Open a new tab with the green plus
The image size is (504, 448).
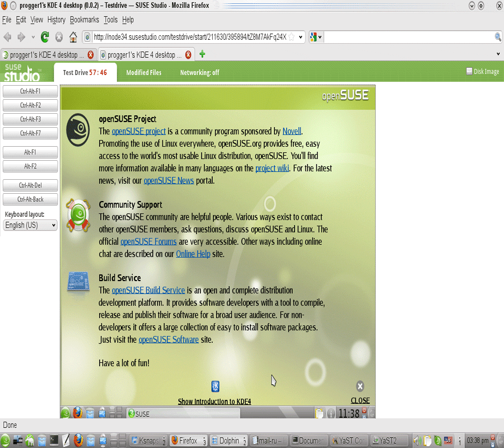click(x=202, y=54)
